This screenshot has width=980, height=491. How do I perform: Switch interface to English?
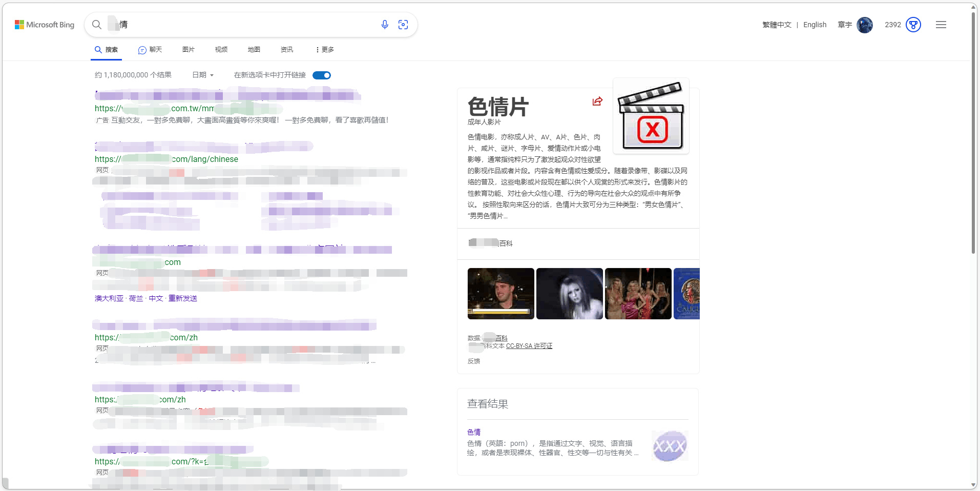tap(815, 24)
